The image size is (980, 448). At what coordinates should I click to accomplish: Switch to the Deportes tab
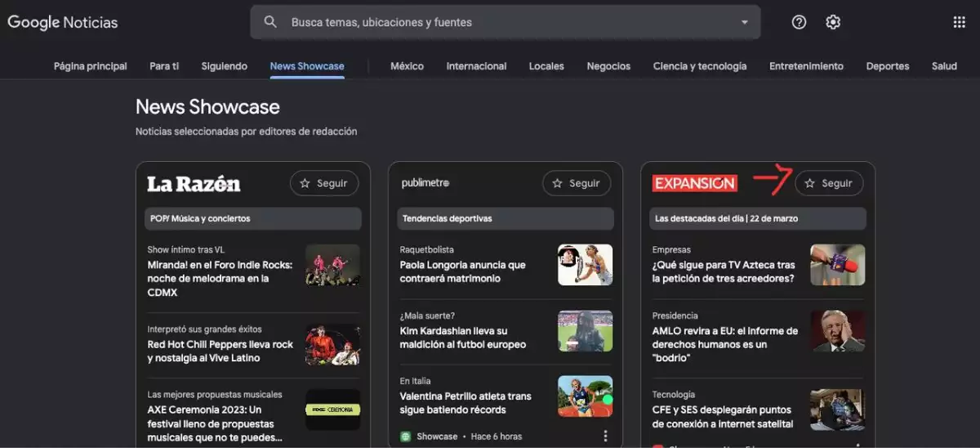click(x=888, y=66)
